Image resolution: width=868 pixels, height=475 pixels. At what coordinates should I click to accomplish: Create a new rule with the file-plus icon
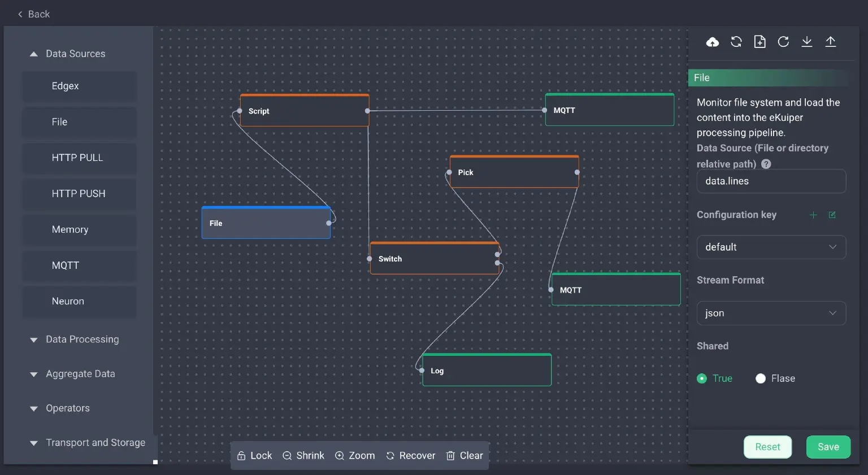(x=760, y=42)
